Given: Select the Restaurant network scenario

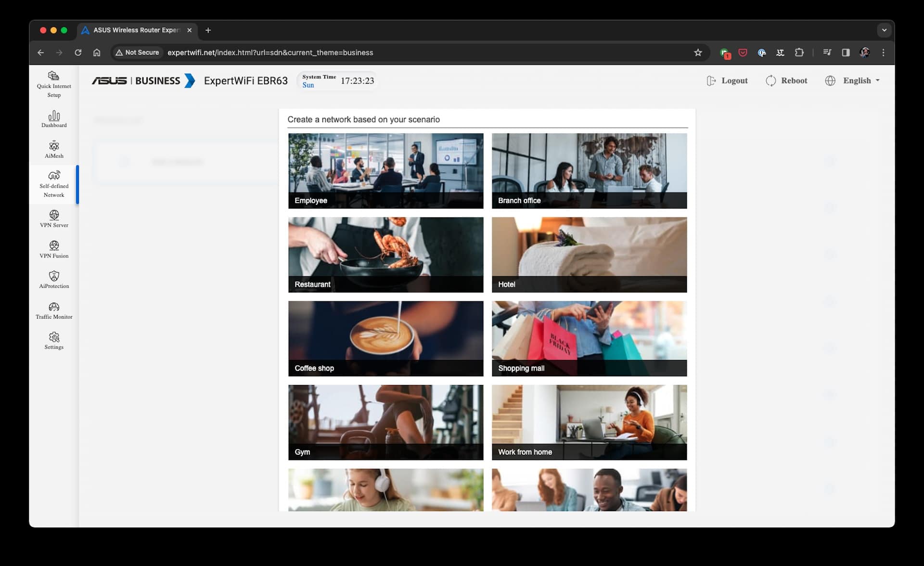Looking at the screenshot, I should tap(385, 255).
